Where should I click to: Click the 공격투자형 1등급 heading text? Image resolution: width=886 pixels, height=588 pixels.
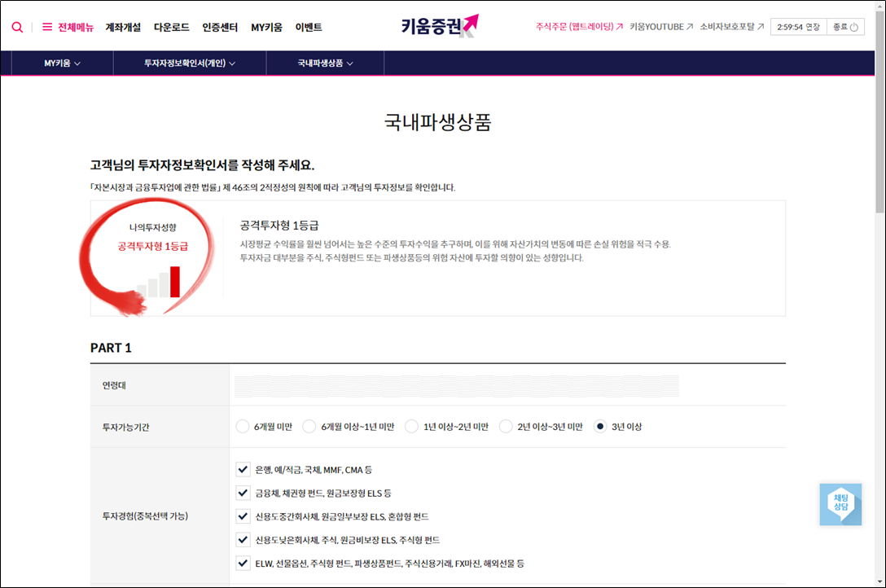point(279,226)
